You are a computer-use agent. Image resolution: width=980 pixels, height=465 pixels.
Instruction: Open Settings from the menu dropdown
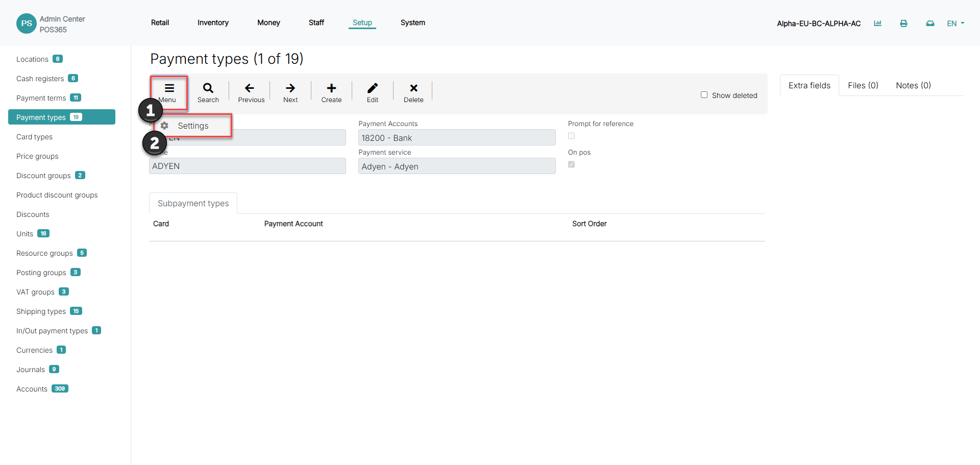point(193,126)
